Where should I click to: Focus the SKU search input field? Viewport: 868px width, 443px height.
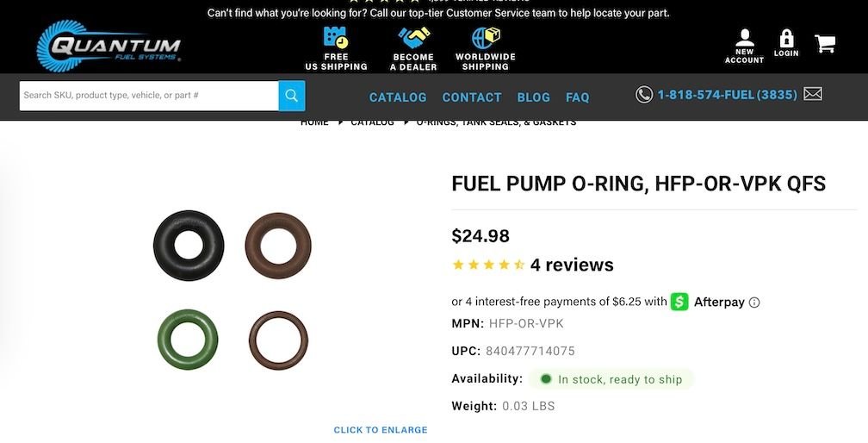pyautogui.click(x=149, y=96)
